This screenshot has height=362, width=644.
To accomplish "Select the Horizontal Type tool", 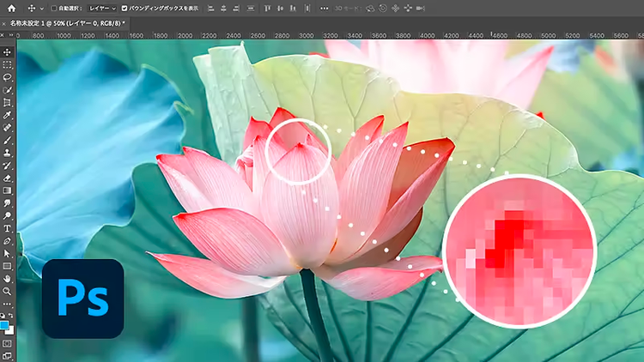I will [8, 229].
